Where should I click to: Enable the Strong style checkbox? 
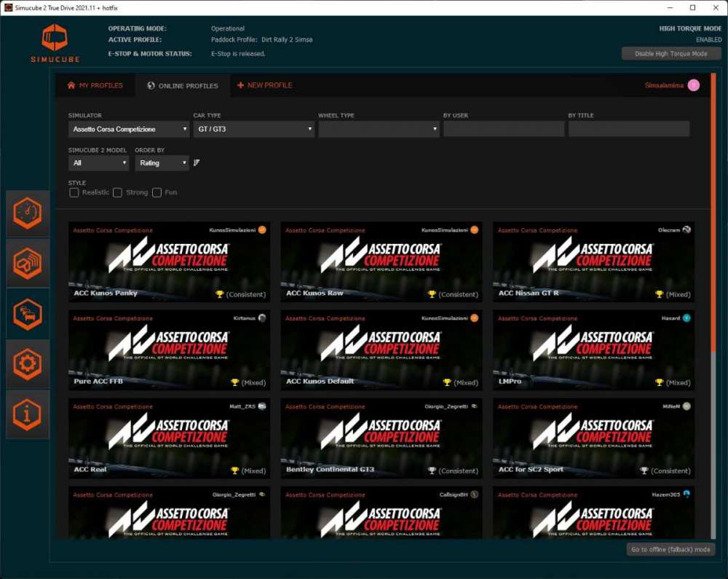pyautogui.click(x=117, y=193)
